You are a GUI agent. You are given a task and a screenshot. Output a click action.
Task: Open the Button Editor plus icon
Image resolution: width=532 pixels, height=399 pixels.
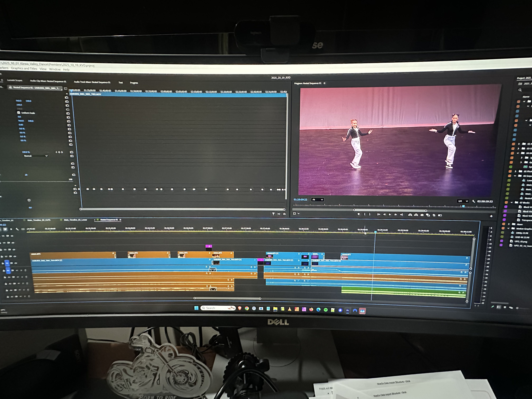click(x=491, y=216)
